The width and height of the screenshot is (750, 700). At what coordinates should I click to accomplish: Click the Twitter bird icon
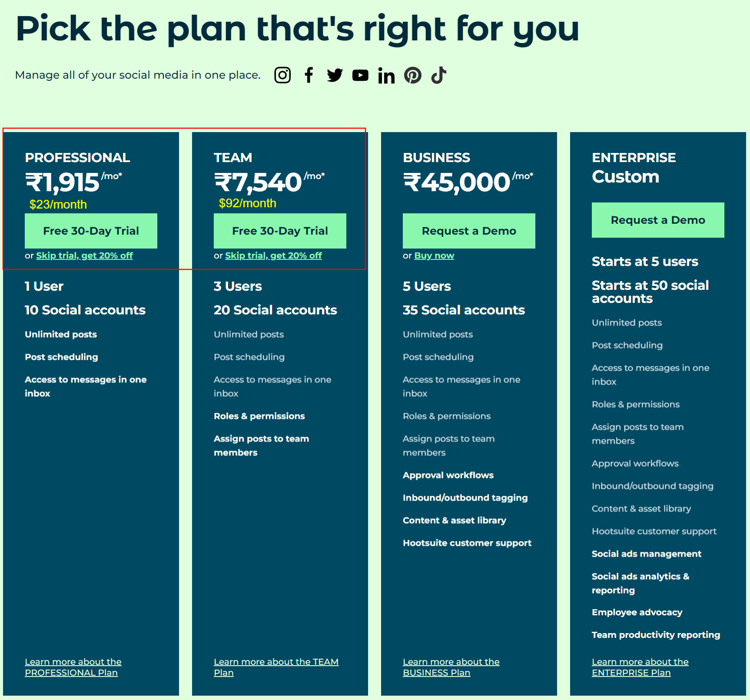(x=335, y=75)
